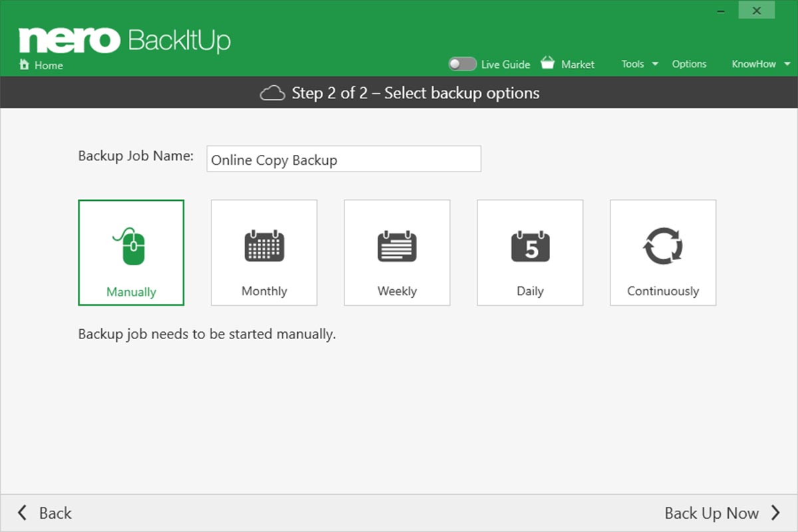The image size is (798, 532).
Task: Click the Market link
Action: click(x=578, y=65)
